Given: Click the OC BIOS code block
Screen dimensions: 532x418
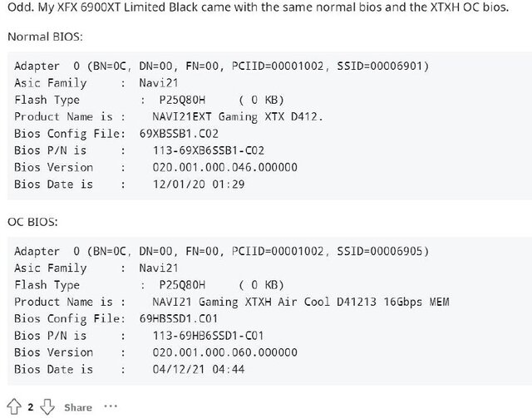Looking at the screenshot, I should (266, 310).
